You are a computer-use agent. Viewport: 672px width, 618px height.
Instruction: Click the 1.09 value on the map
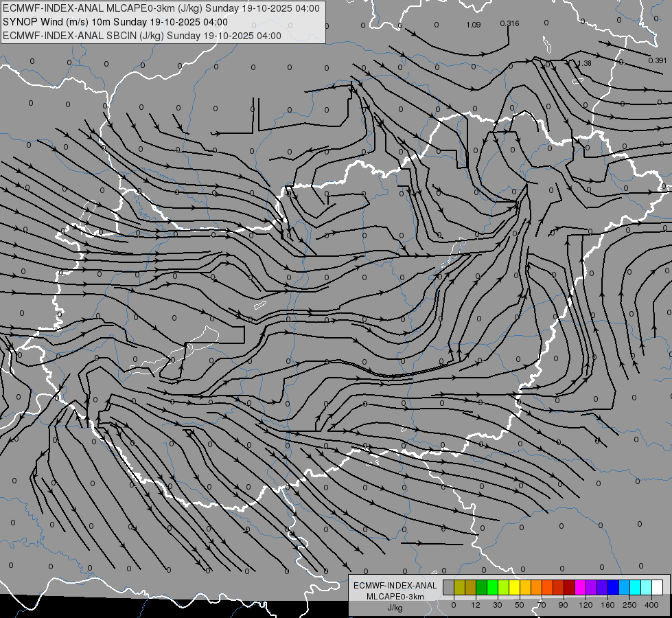click(x=473, y=25)
